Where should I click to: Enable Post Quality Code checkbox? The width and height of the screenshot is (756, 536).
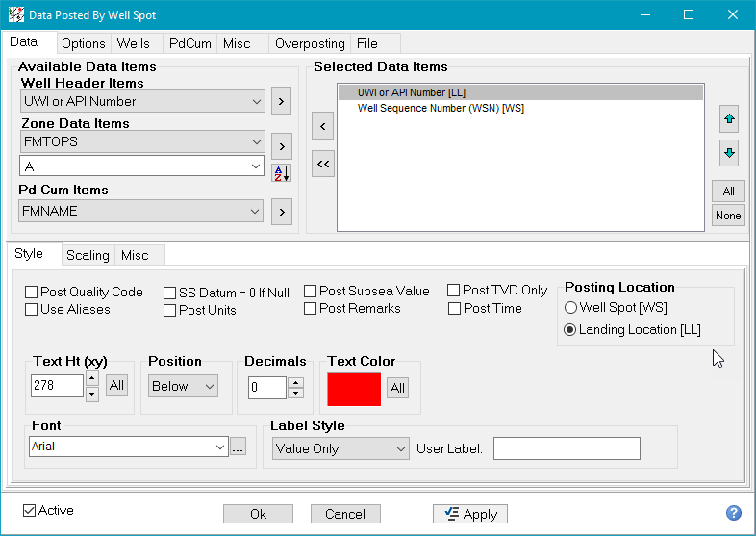tap(33, 293)
